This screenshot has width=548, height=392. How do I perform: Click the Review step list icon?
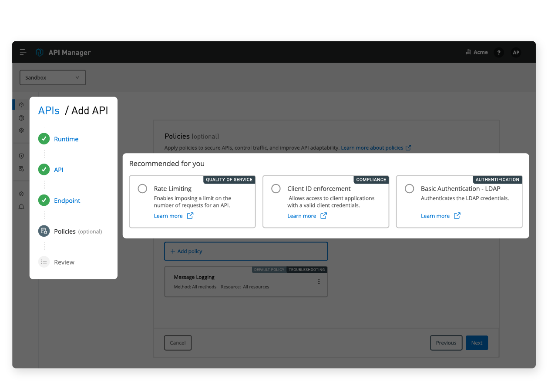(44, 262)
